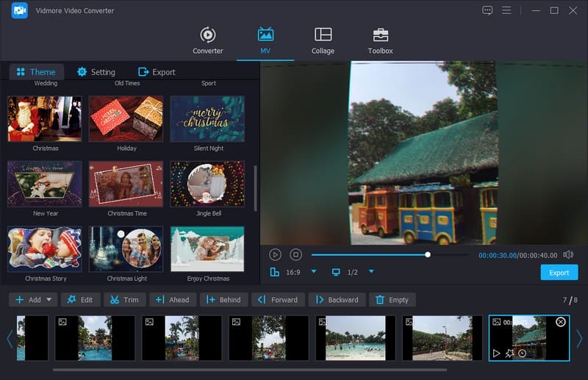Remove the selected clip with the X icon
The width and height of the screenshot is (588, 380).
(561, 322)
